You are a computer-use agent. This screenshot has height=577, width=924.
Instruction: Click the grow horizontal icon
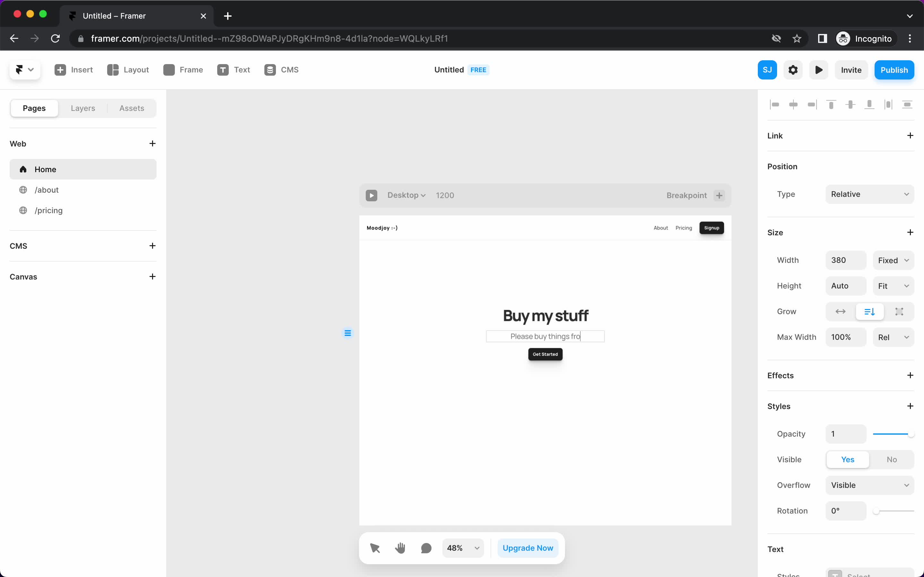coord(841,311)
